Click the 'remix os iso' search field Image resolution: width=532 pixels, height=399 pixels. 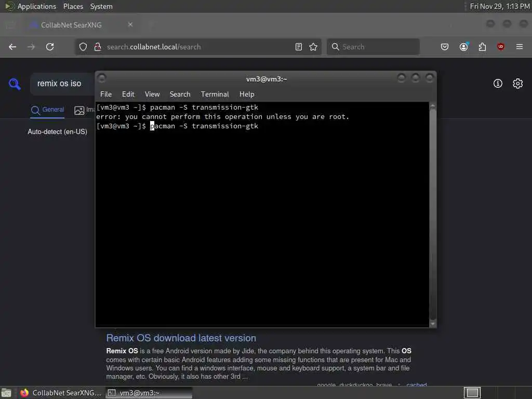coord(62,84)
